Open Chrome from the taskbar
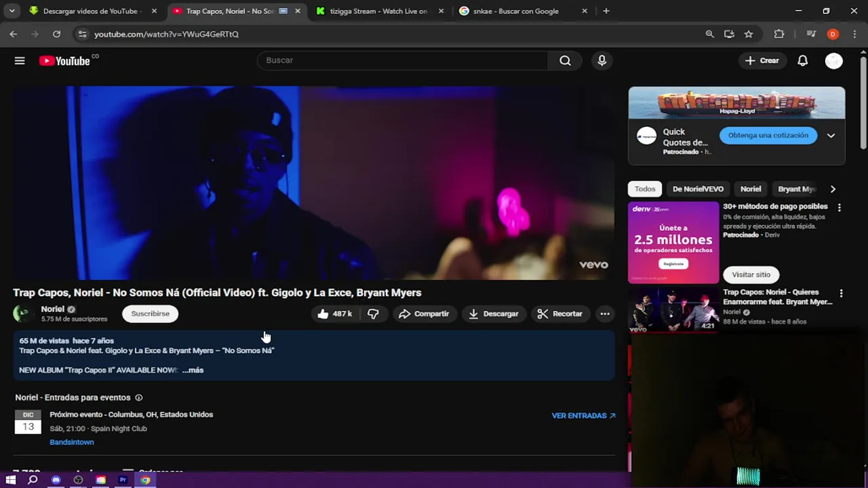Viewport: 868px width, 488px height. click(x=145, y=480)
